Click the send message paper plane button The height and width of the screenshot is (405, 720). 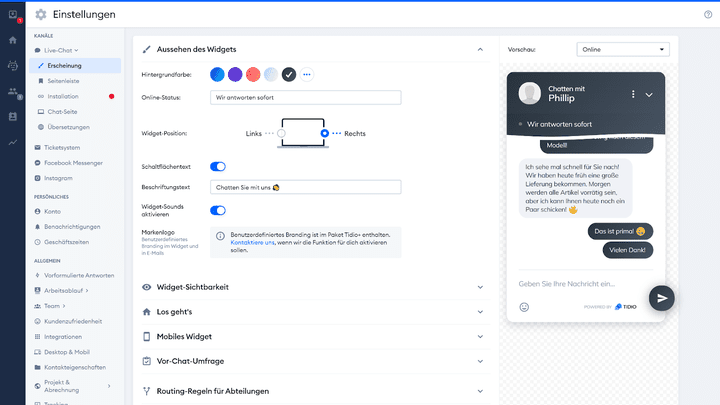661,297
